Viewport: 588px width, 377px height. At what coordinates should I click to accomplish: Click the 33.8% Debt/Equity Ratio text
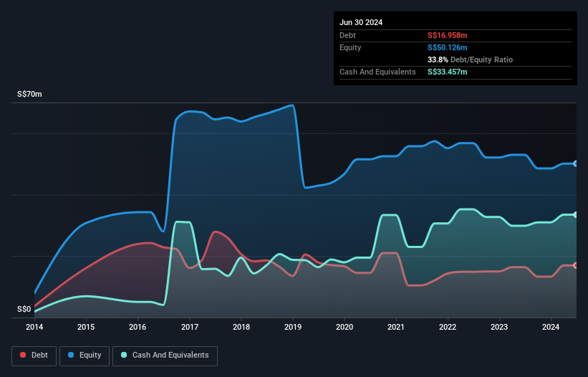click(x=471, y=59)
